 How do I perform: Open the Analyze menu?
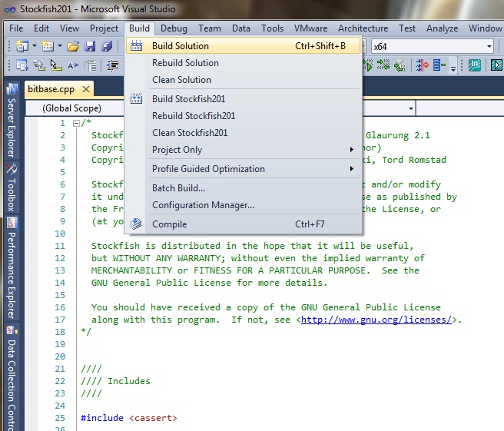click(443, 28)
